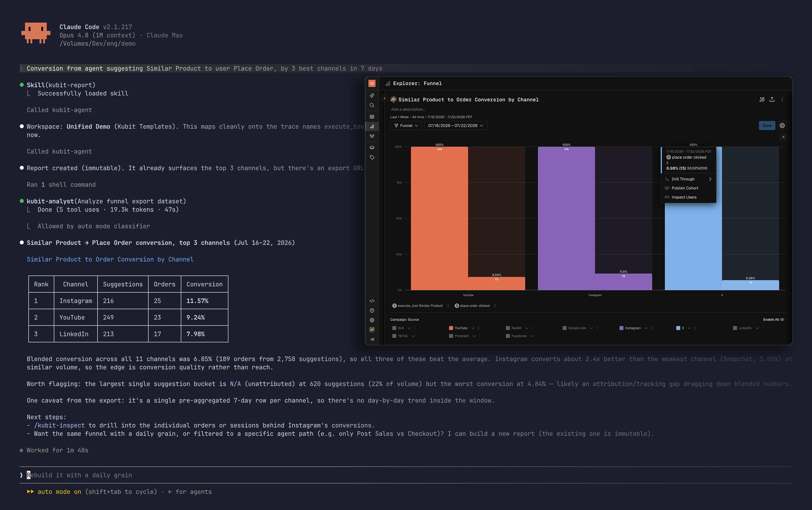This screenshot has width=812, height=510.
Task: Open the help question-mark icon in sidebar
Action: (372, 311)
